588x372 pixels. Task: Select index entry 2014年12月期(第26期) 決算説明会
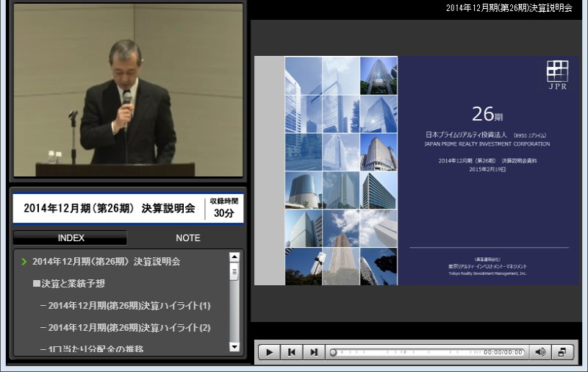click(x=106, y=262)
